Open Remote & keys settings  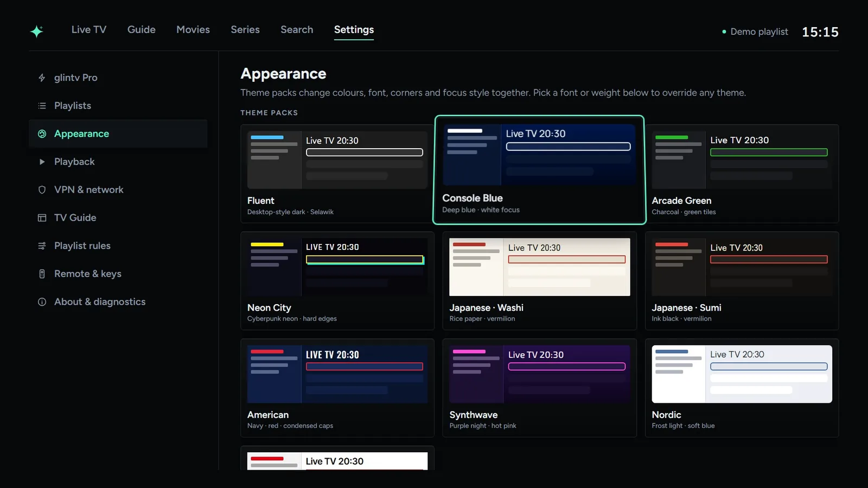[118, 274]
